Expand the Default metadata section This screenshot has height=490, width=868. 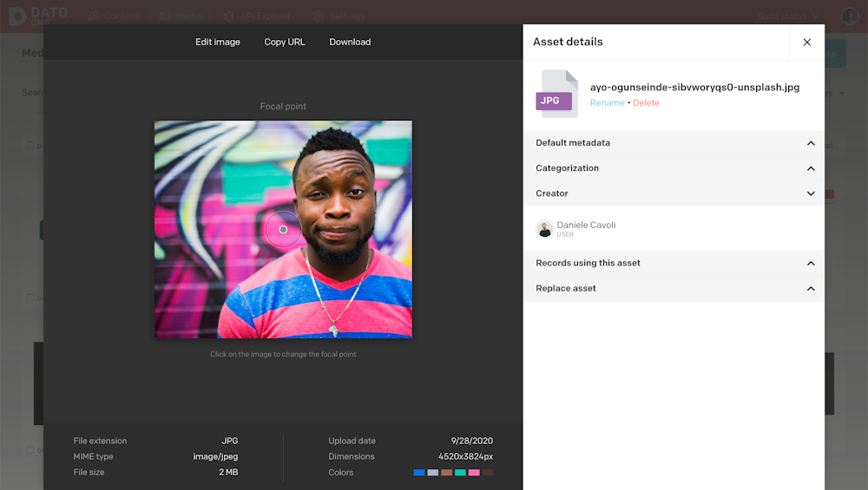coord(674,143)
